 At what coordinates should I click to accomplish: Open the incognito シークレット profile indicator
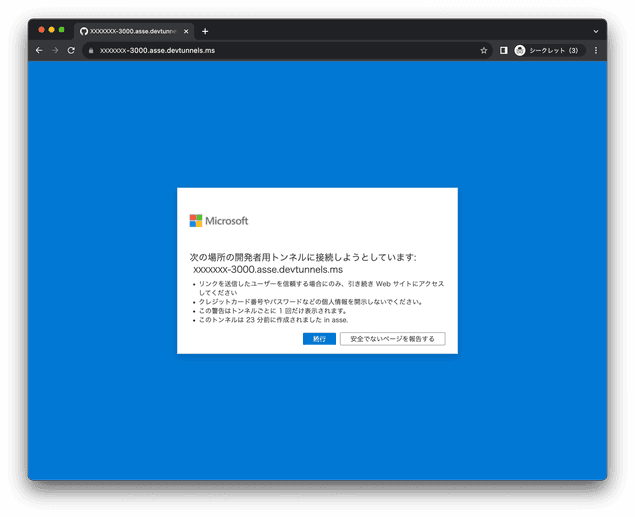coord(548,50)
